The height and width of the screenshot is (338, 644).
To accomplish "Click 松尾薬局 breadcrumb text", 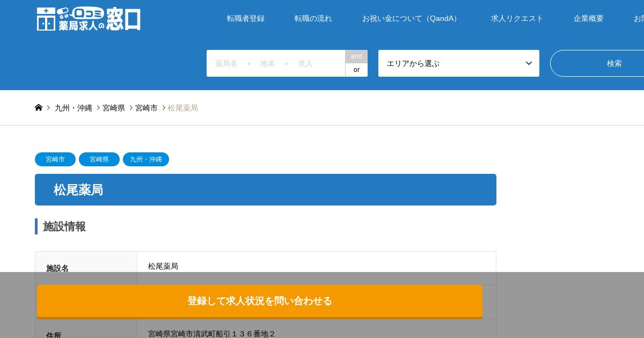I will (x=183, y=108).
